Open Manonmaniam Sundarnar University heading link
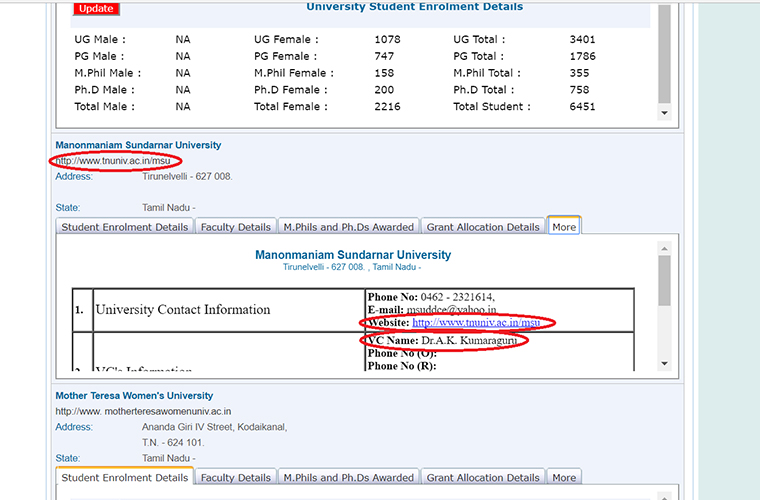760x500 pixels. 138,145
